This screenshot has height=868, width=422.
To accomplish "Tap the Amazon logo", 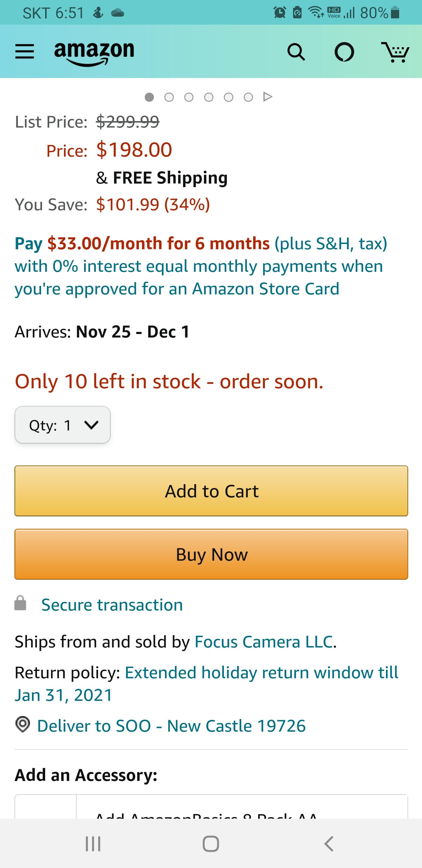I will (x=94, y=52).
